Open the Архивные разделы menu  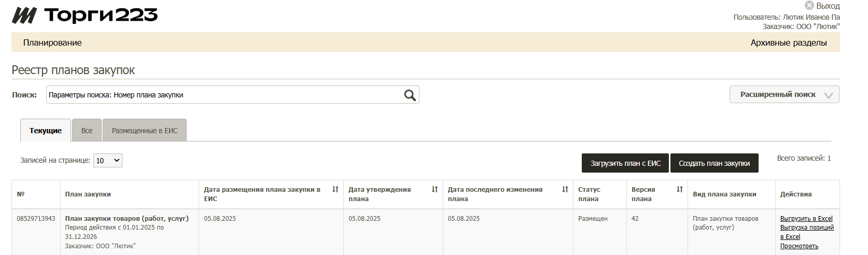[788, 42]
